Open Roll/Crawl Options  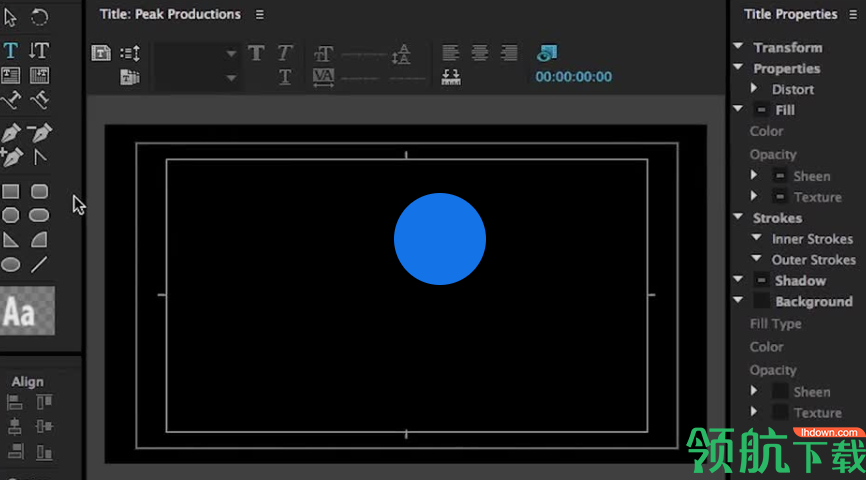coord(130,53)
